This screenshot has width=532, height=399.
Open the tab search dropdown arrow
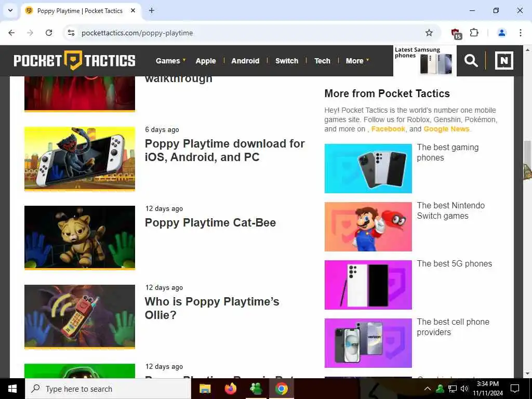tap(10, 10)
